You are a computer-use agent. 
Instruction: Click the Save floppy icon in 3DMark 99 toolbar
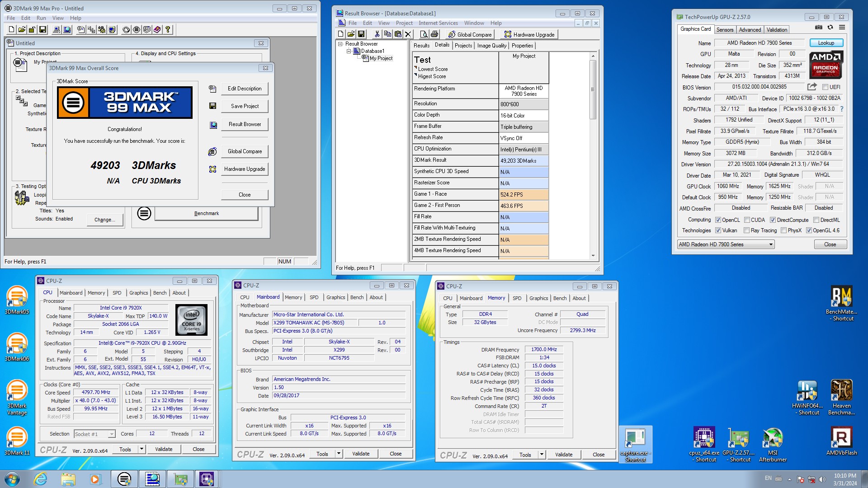click(42, 30)
